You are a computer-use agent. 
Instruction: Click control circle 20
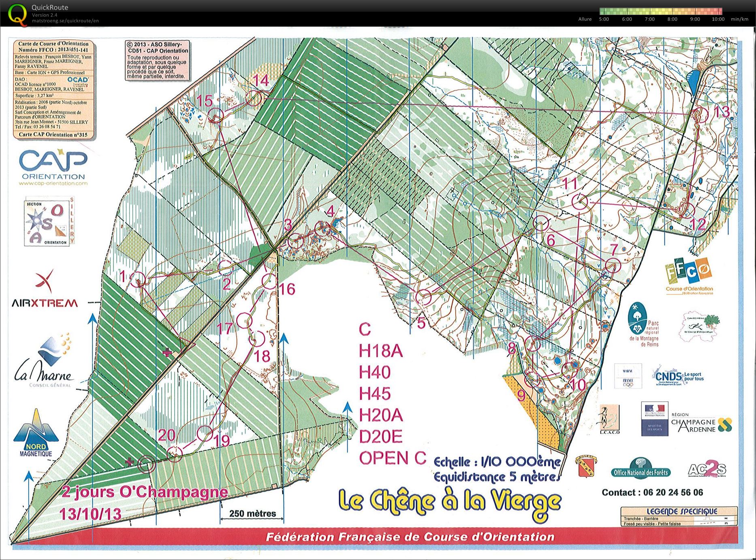(175, 454)
